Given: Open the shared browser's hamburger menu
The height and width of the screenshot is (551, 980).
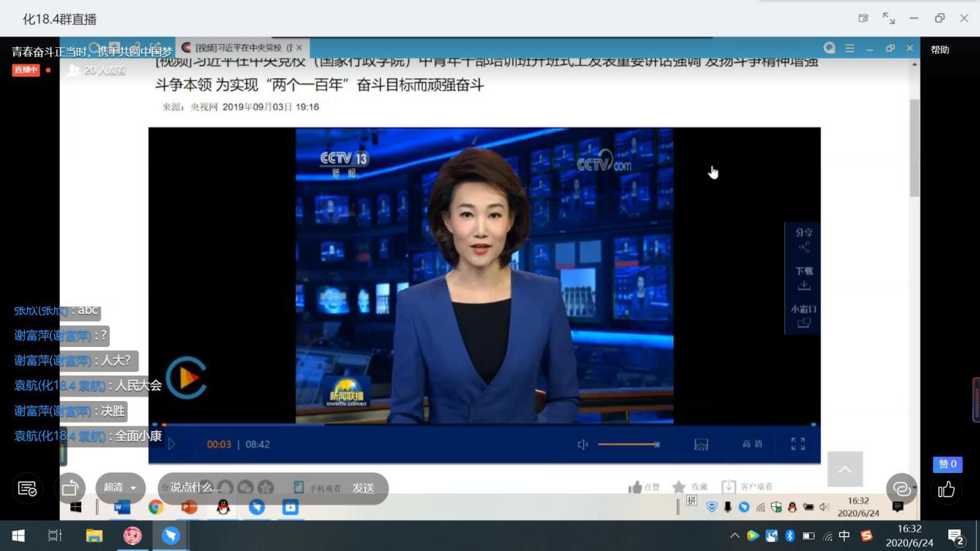Looking at the screenshot, I should click(849, 48).
